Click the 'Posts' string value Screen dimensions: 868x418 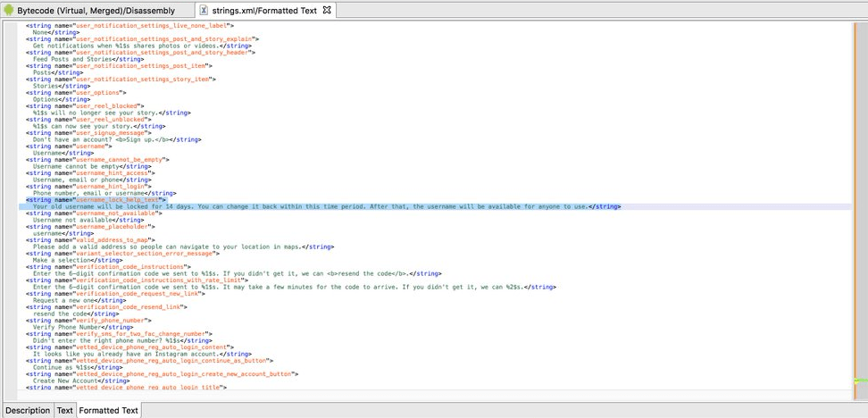pyautogui.click(x=42, y=72)
